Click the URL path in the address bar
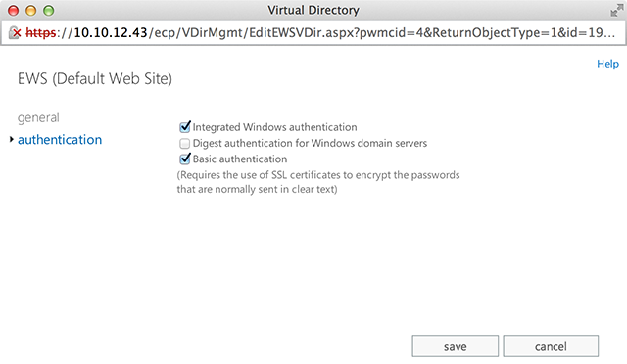This screenshot has height=364, width=627. [381, 32]
